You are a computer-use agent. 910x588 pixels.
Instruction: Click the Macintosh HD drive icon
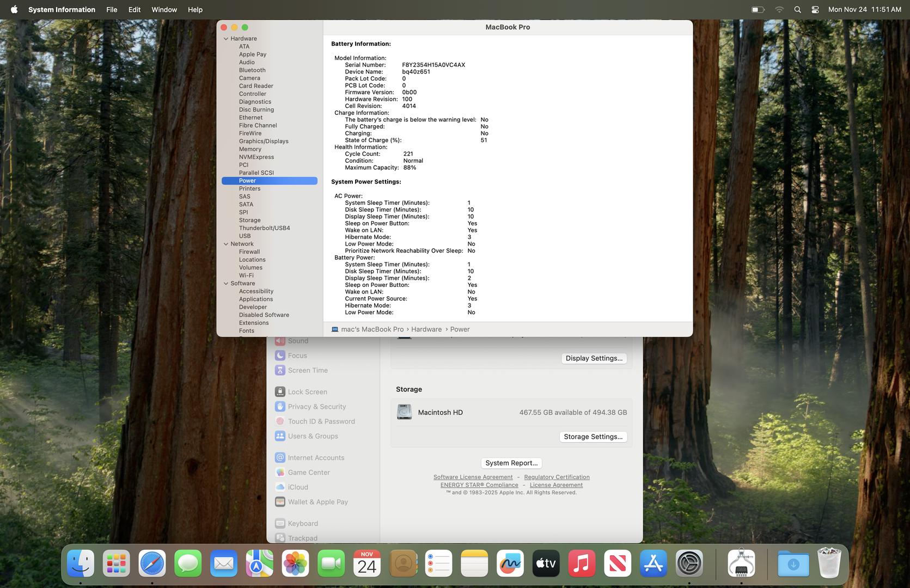pyautogui.click(x=404, y=412)
